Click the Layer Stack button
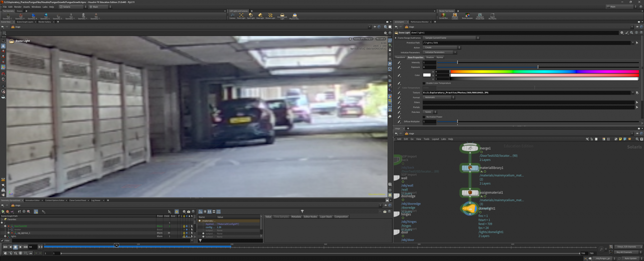644x261 pixels. point(325,217)
